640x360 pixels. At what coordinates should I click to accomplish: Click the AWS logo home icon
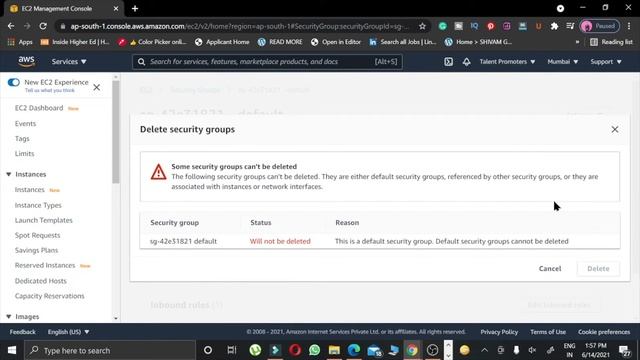point(26,61)
